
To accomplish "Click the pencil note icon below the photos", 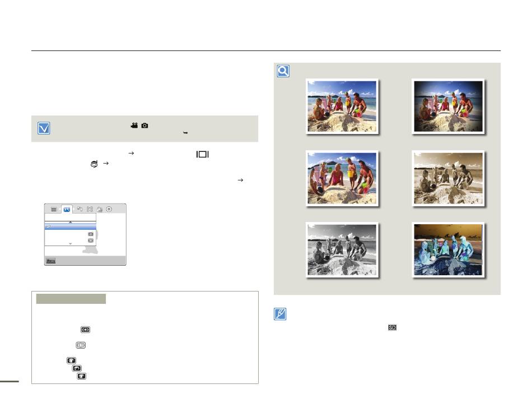I will pos(280,314).
